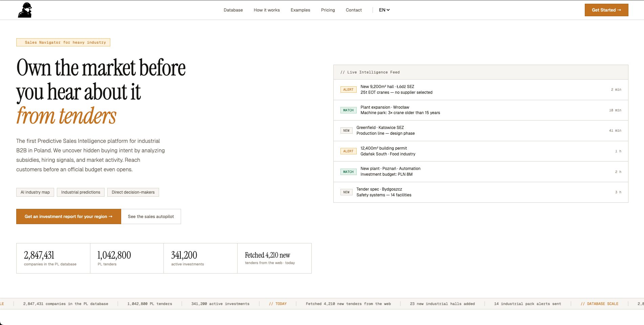Click the ALERT badge on the Gdańsk building permit
The image size is (644, 325).
[x=348, y=151]
